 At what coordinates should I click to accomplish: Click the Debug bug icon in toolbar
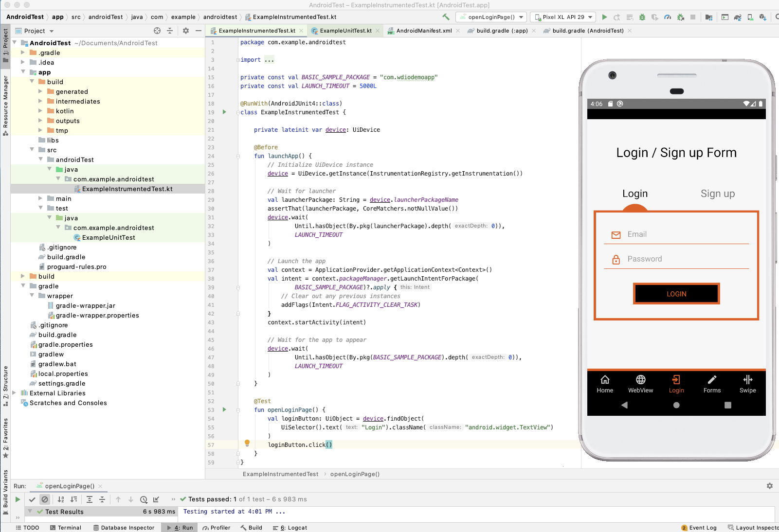tap(642, 17)
